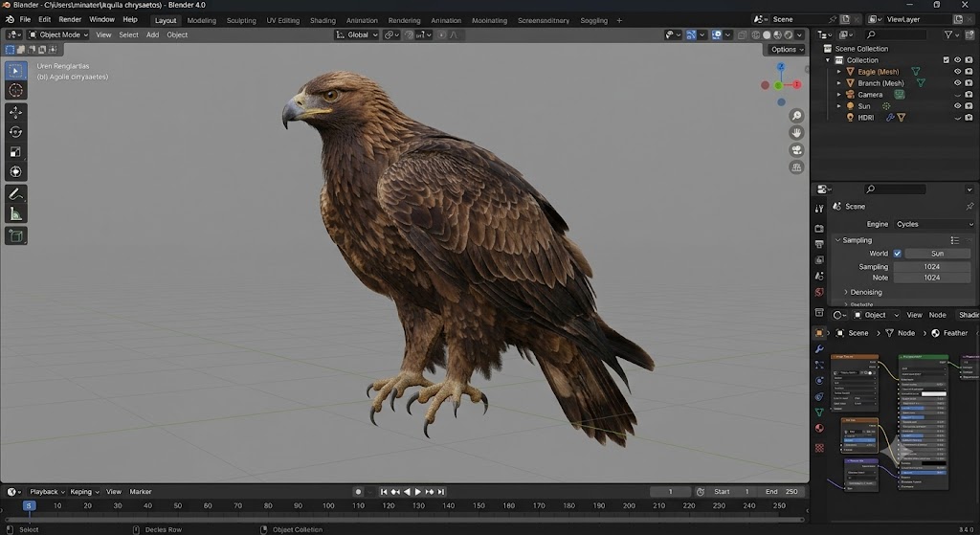Viewport: 980px width, 535px height.
Task: Switch to UV Editing workspace tab
Action: (x=283, y=21)
